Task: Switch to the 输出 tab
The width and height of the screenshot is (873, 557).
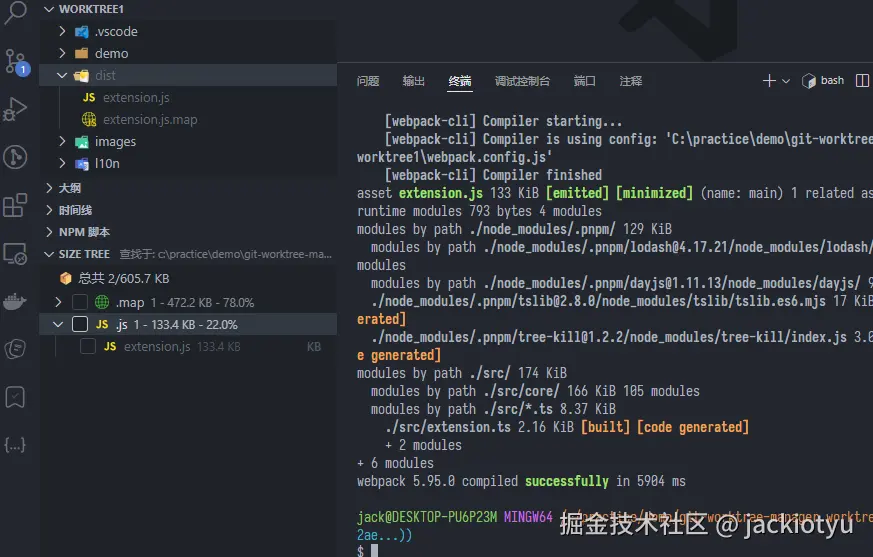Action: click(x=414, y=81)
